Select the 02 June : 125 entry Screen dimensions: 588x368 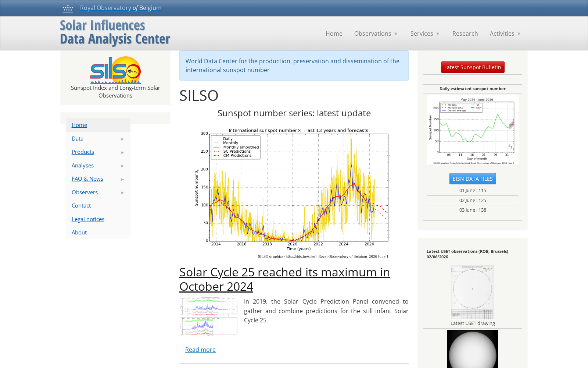(x=473, y=200)
